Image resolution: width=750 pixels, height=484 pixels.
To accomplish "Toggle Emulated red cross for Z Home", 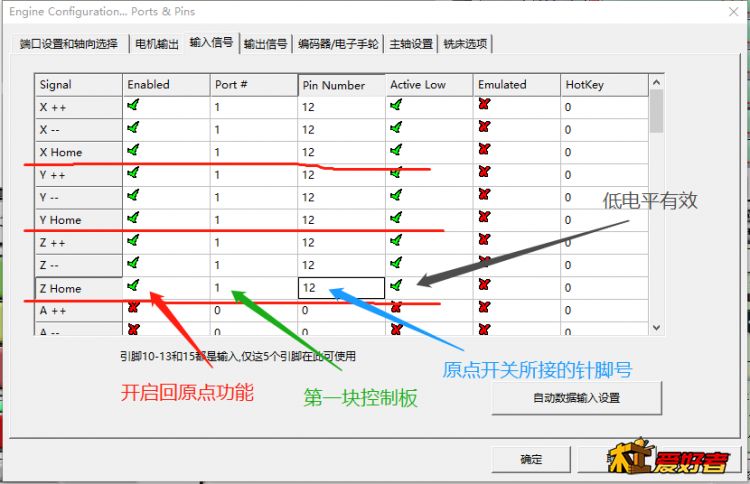I will coord(484,285).
